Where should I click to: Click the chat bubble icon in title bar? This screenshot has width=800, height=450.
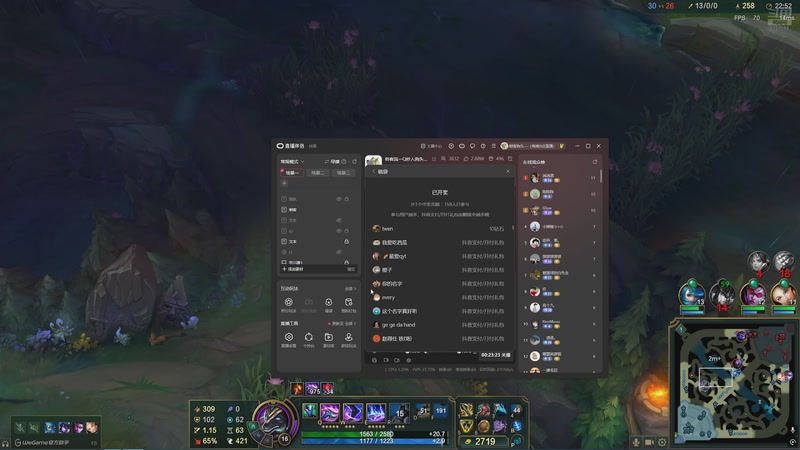[472, 146]
